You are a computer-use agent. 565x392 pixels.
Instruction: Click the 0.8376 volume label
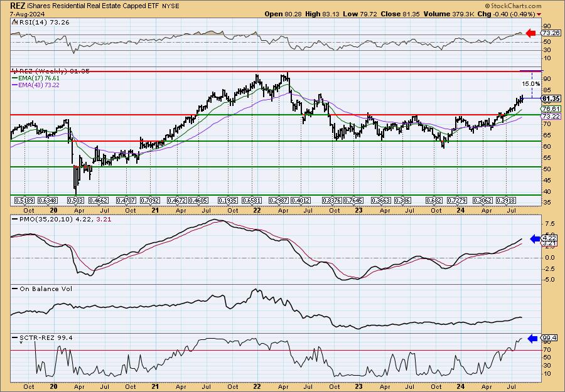click(332, 200)
